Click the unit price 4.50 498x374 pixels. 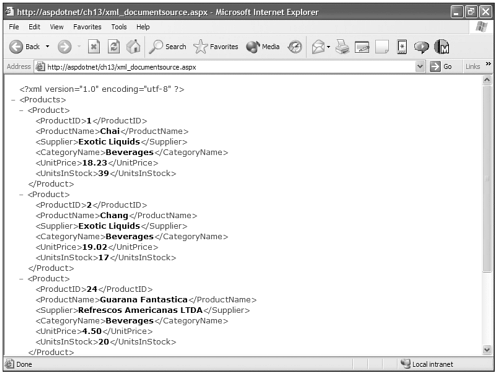92,331
